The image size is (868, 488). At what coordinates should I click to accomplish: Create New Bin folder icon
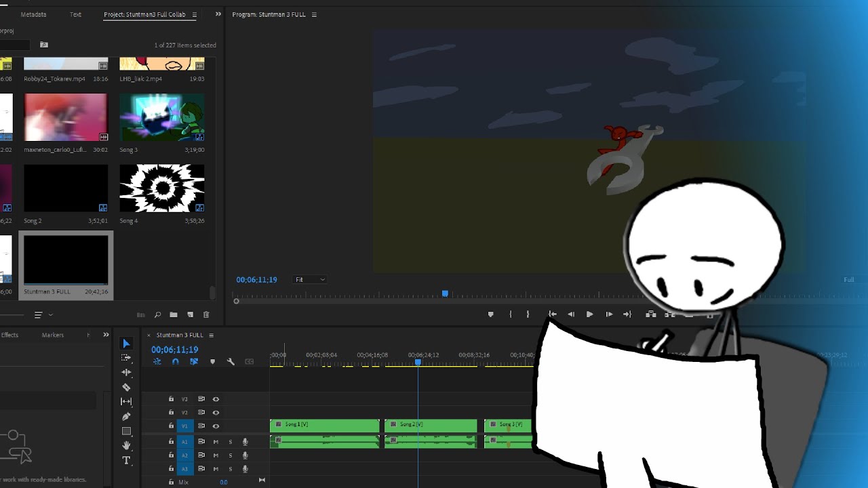click(174, 314)
